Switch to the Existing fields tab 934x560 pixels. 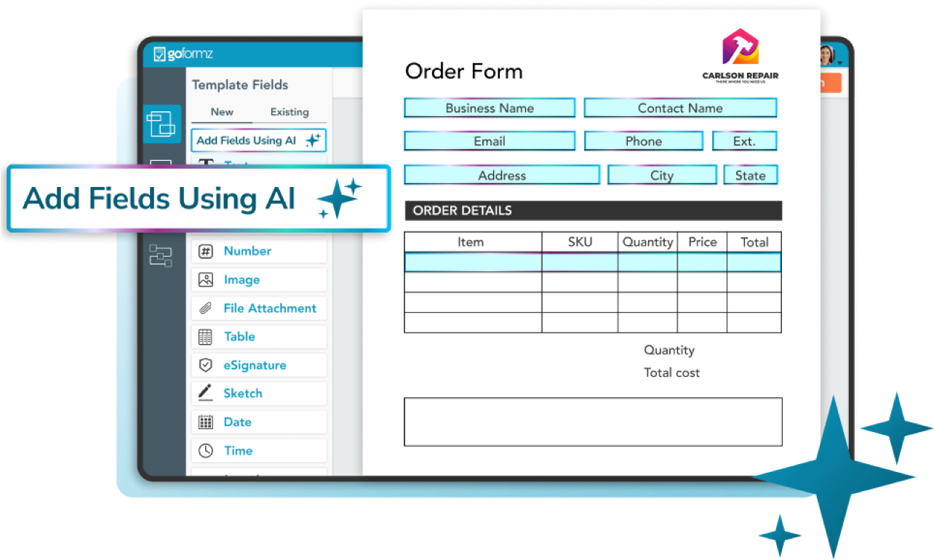click(290, 112)
